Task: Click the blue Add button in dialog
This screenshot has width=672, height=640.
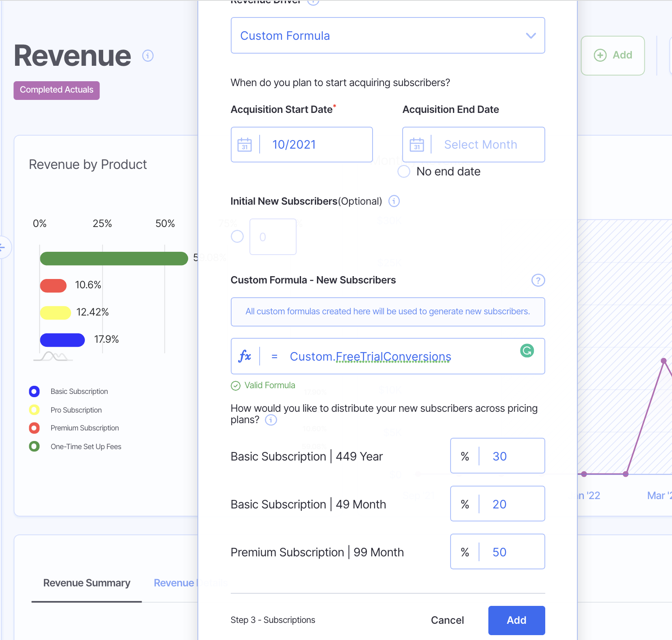Action: click(x=516, y=620)
